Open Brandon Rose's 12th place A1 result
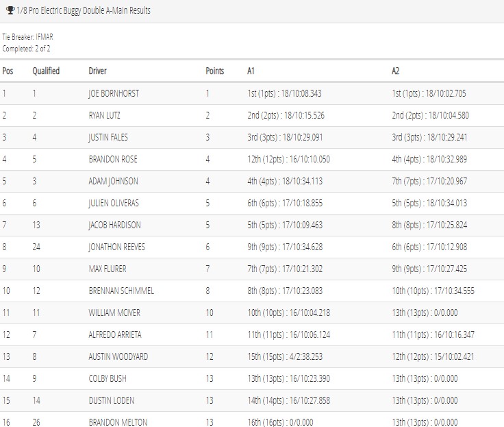504x427 pixels. tap(289, 159)
